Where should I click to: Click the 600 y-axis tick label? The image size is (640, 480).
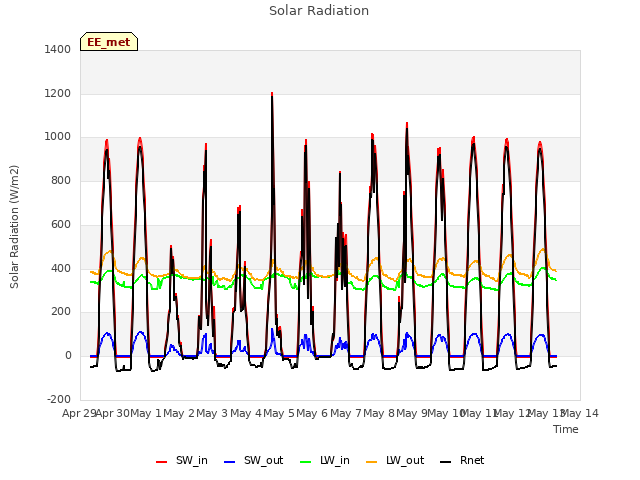point(61,224)
